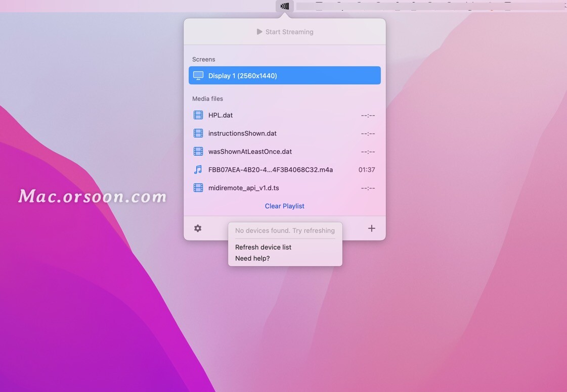
Task: Select HPL.dat in the media files list
Action: (x=221, y=115)
